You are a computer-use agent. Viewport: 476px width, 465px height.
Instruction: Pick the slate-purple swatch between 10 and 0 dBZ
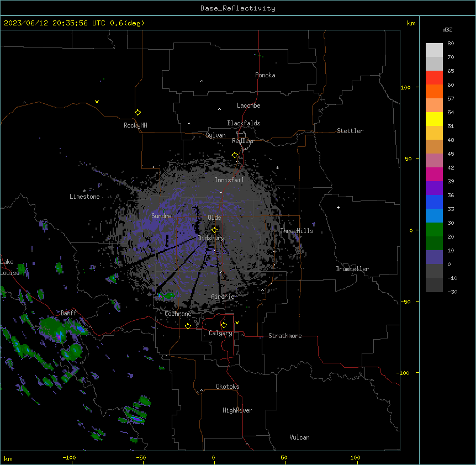pos(434,257)
